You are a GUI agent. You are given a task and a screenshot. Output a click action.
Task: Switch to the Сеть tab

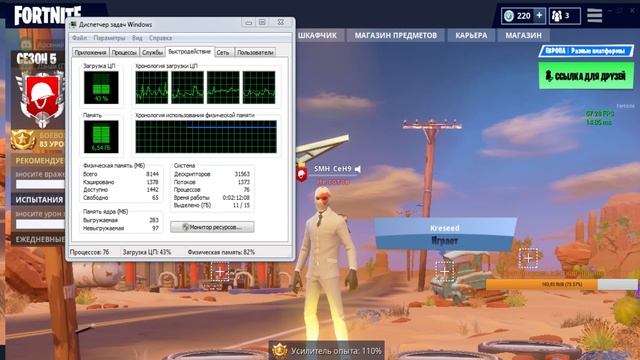coord(223,53)
